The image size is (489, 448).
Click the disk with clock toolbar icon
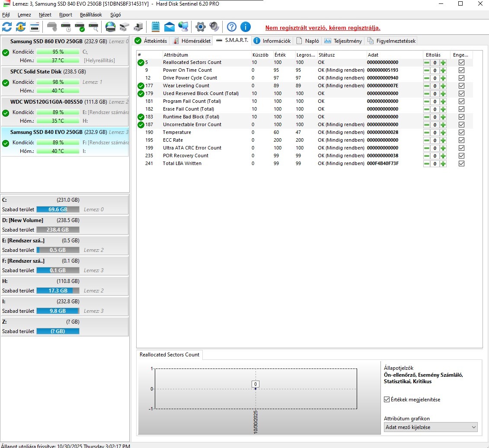tap(66, 27)
